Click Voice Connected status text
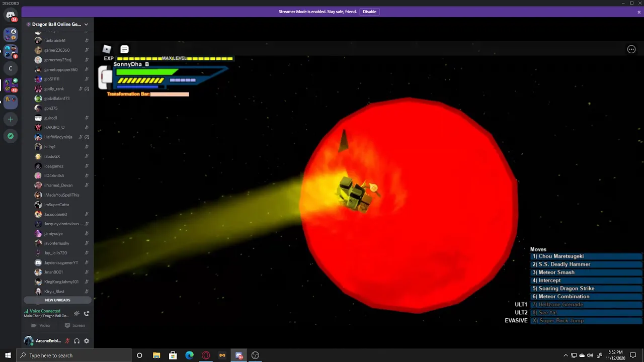The height and width of the screenshot is (362, 644). click(45, 311)
